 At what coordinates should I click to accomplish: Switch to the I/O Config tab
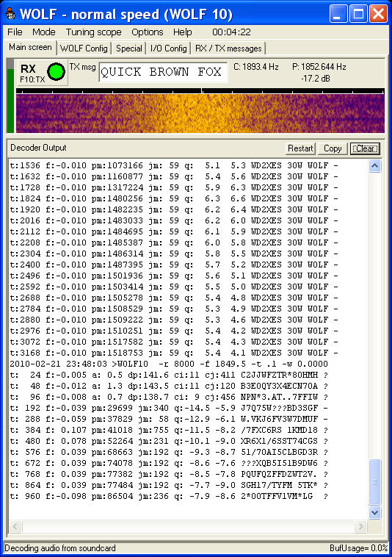(x=169, y=48)
